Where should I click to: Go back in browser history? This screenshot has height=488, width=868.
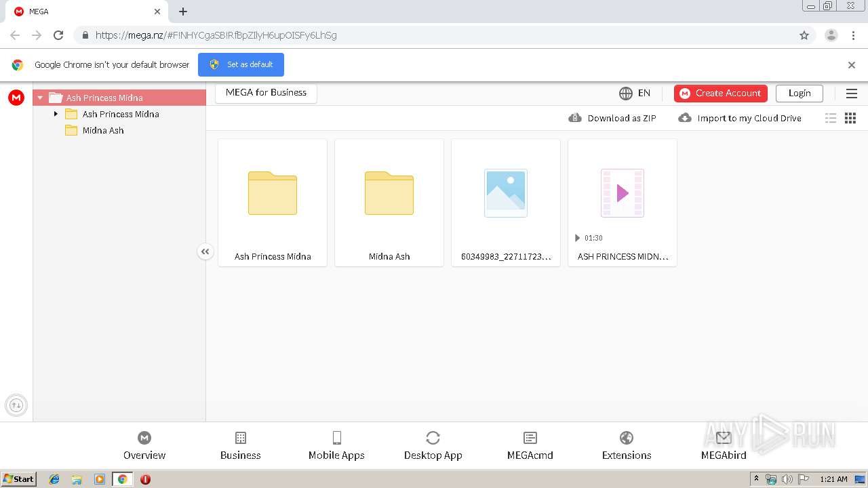click(x=15, y=35)
